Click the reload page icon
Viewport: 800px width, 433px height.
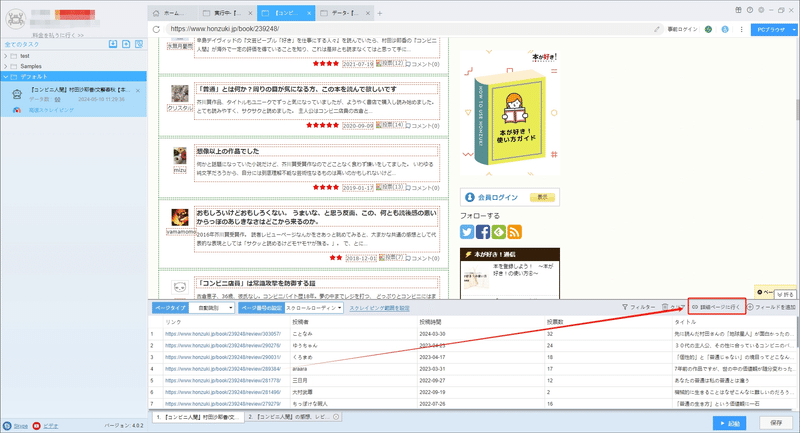click(156, 29)
